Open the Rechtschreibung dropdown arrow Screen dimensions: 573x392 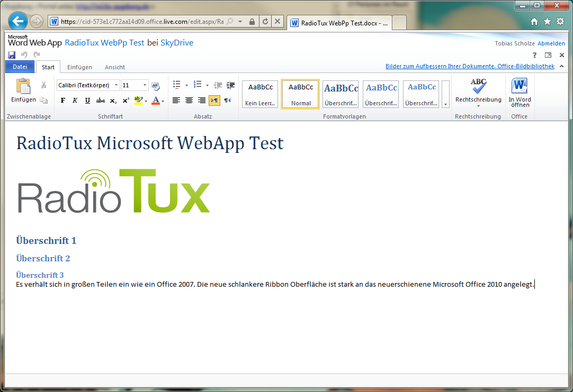pos(478,106)
